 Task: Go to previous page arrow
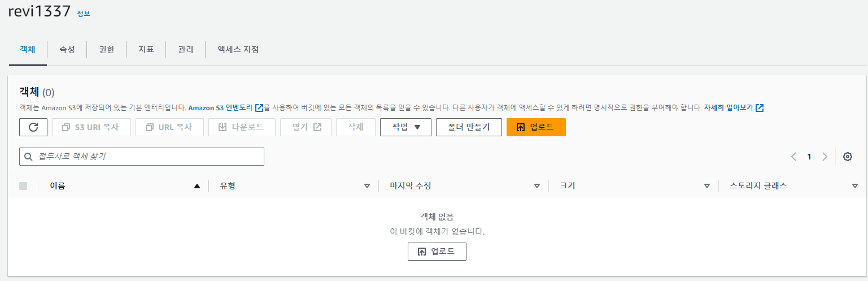click(793, 157)
